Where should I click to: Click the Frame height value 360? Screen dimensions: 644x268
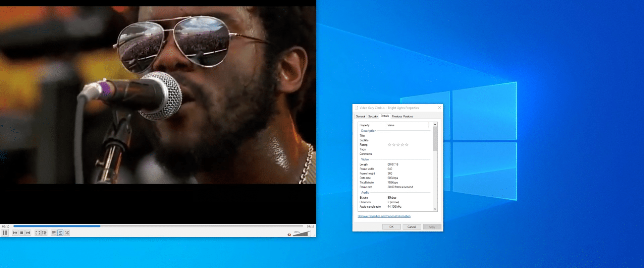[390, 174]
